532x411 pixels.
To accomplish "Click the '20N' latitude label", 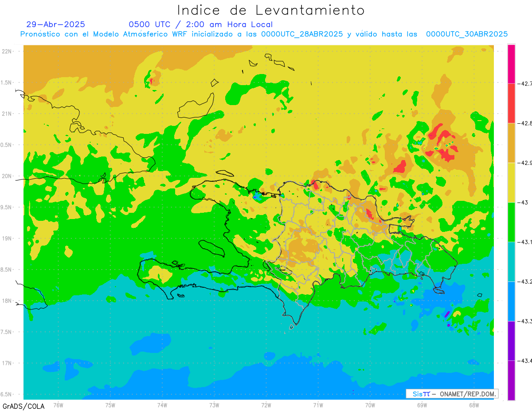I will coord(7,176).
